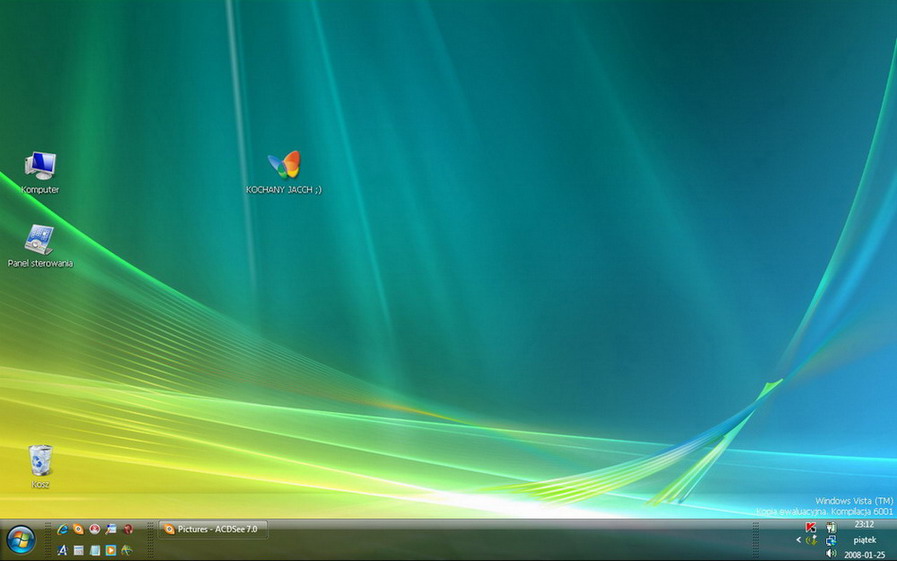Screen dimensions: 897x561
Task: Click the power plug tray icon
Action: pyautogui.click(x=831, y=527)
